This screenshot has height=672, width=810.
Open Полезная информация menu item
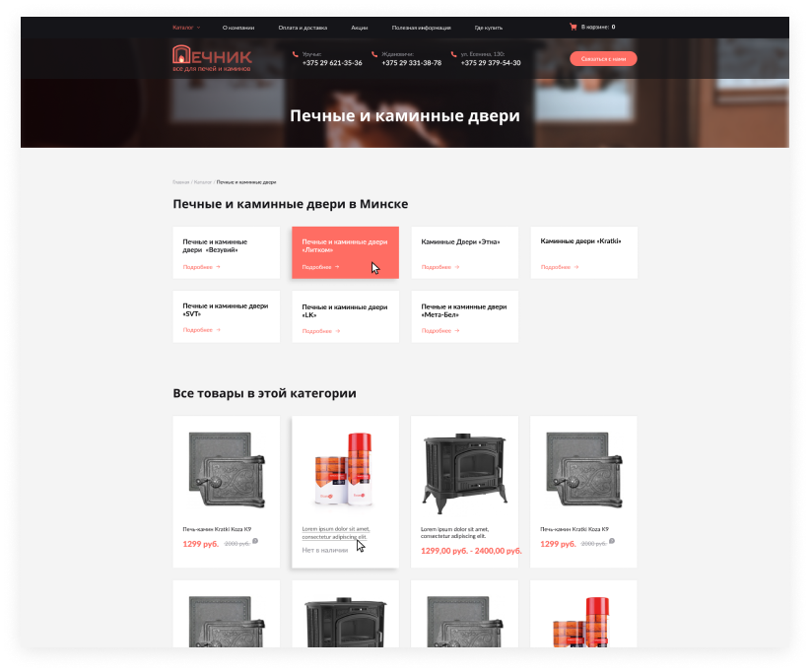(x=421, y=28)
